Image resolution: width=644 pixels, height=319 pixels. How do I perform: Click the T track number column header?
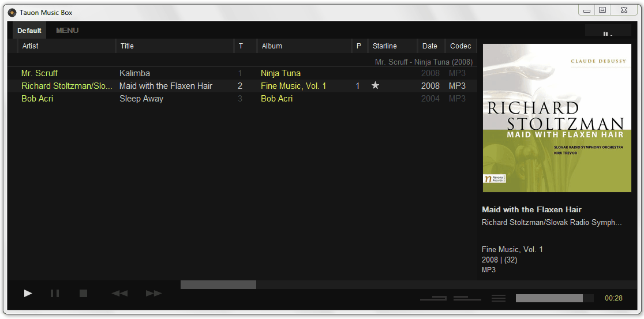[x=246, y=46]
